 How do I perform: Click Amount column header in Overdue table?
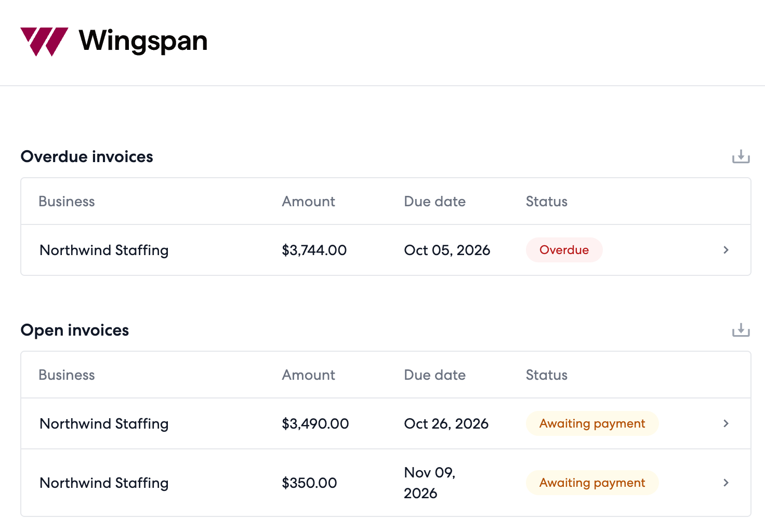pyautogui.click(x=308, y=202)
